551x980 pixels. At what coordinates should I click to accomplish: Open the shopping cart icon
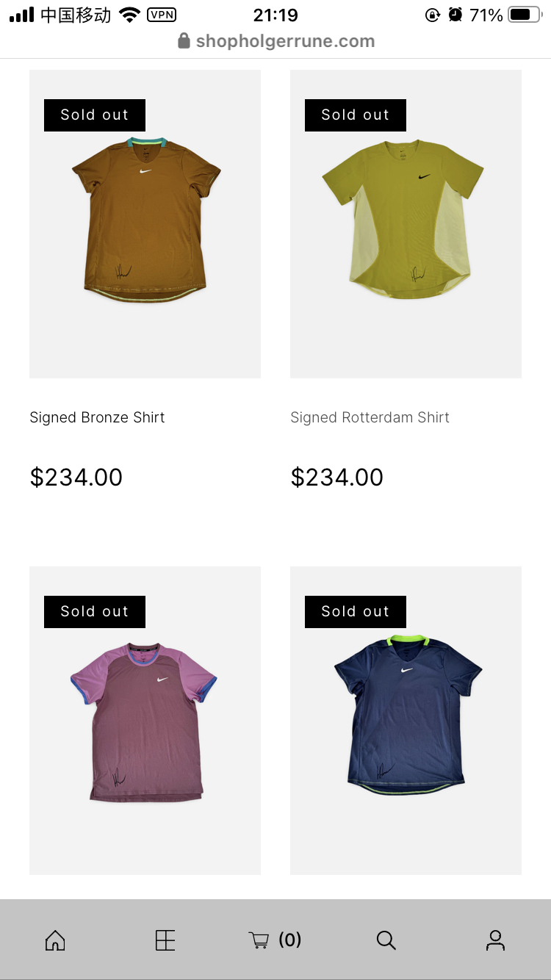click(259, 940)
